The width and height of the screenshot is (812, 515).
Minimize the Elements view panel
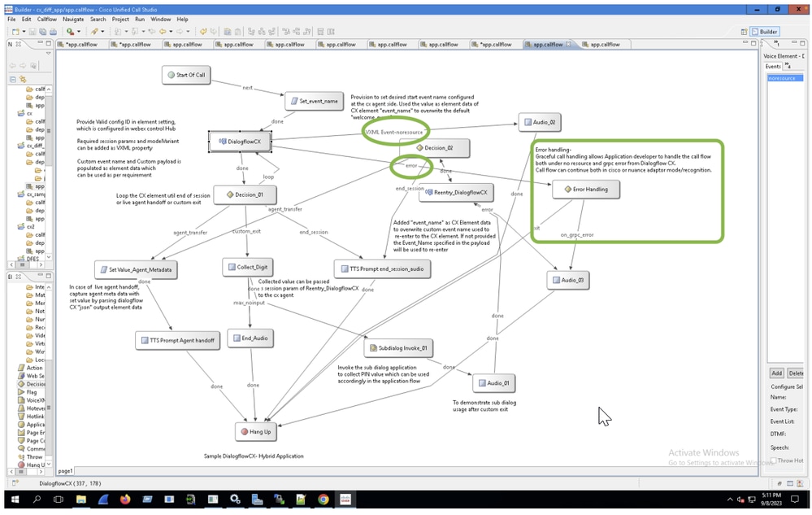(41, 276)
